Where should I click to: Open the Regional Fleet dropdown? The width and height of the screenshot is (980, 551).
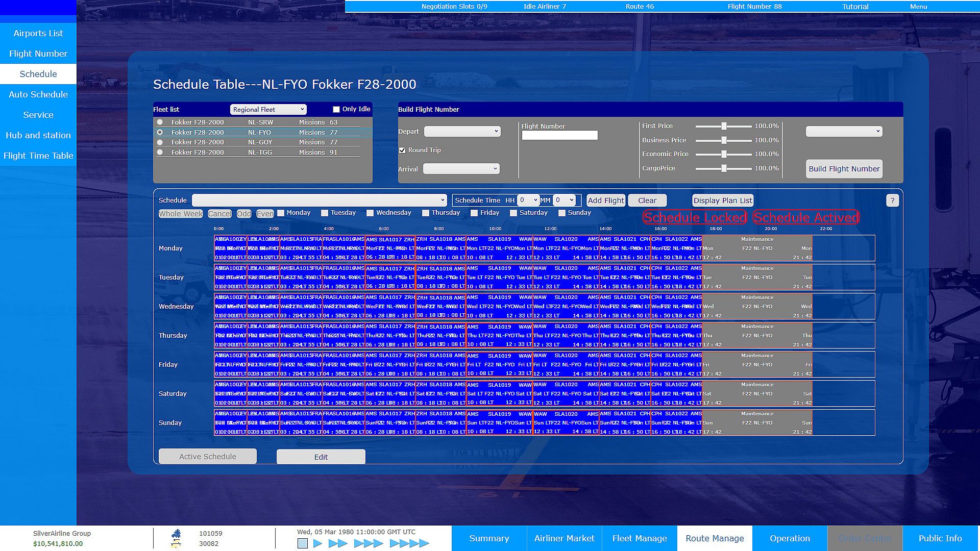point(268,109)
